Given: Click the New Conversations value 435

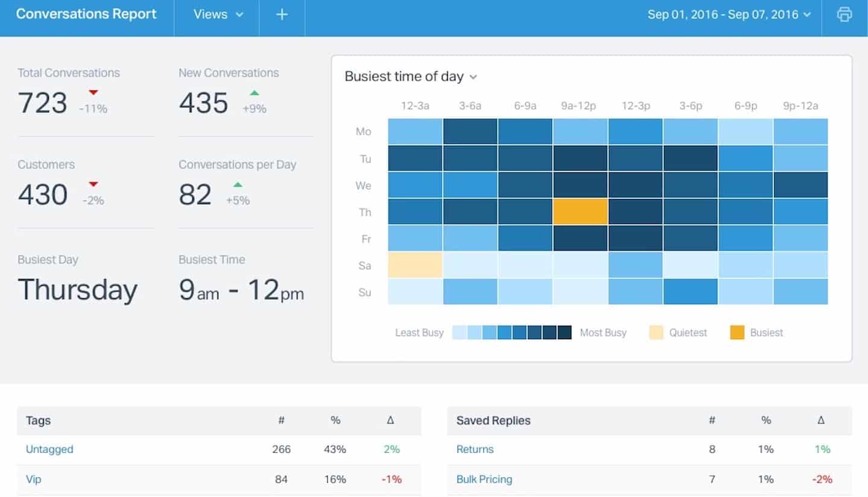Looking at the screenshot, I should pyautogui.click(x=204, y=103).
